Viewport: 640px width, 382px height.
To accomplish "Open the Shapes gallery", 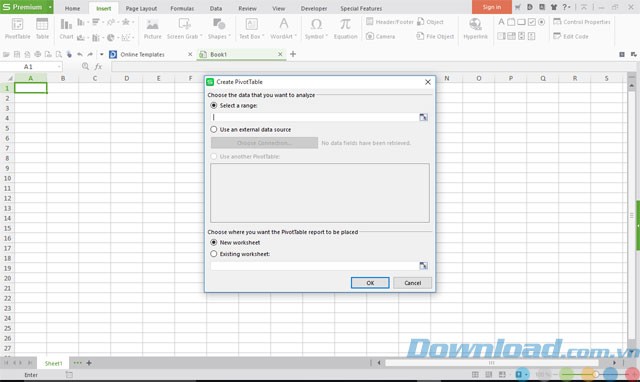I will click(219, 29).
